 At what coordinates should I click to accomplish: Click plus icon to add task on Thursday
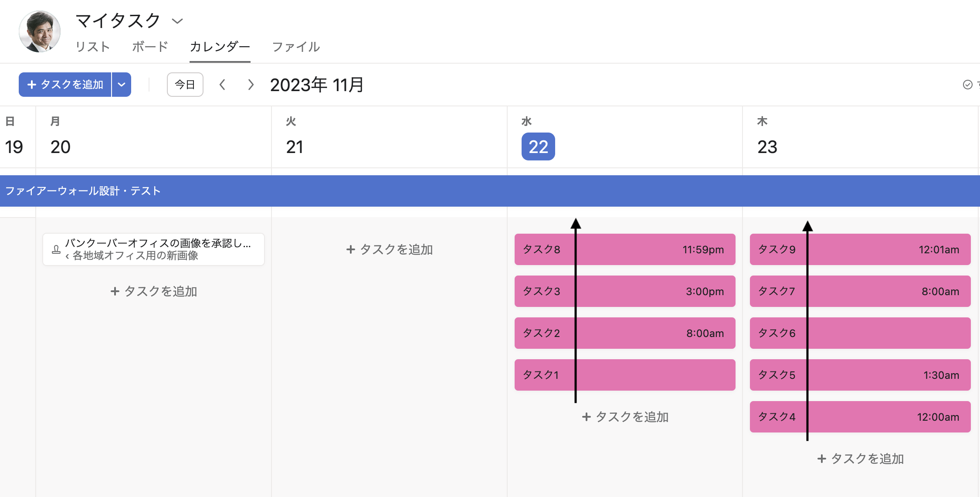[x=822, y=459]
